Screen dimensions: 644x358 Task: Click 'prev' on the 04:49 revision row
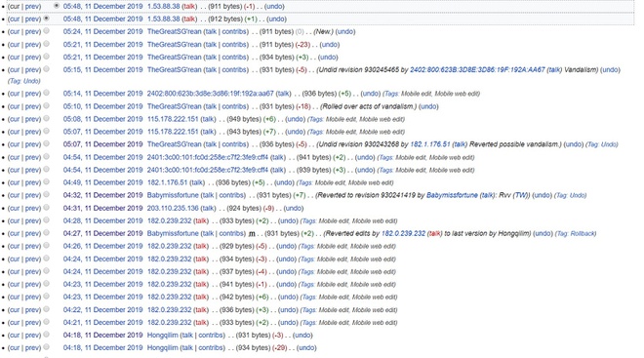pos(32,182)
